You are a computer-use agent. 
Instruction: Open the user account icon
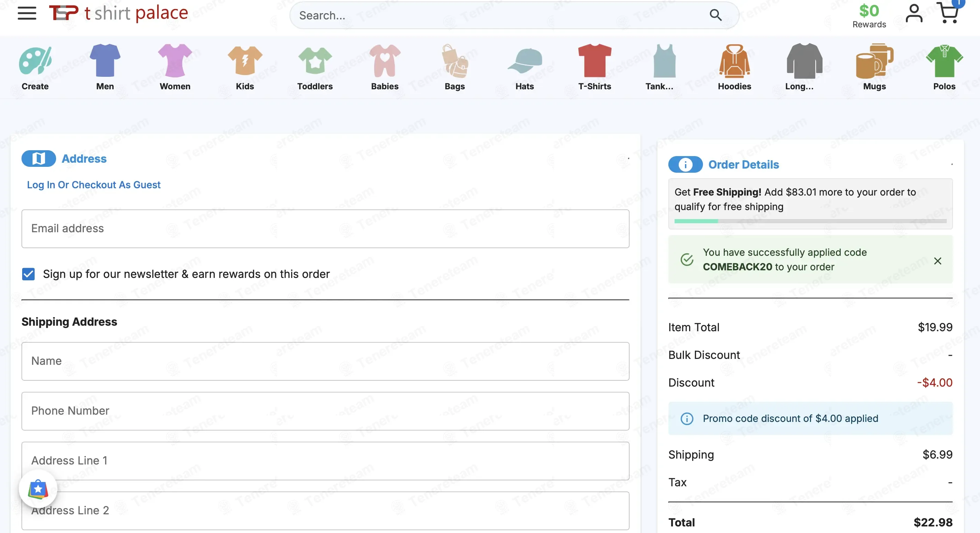tap(914, 14)
